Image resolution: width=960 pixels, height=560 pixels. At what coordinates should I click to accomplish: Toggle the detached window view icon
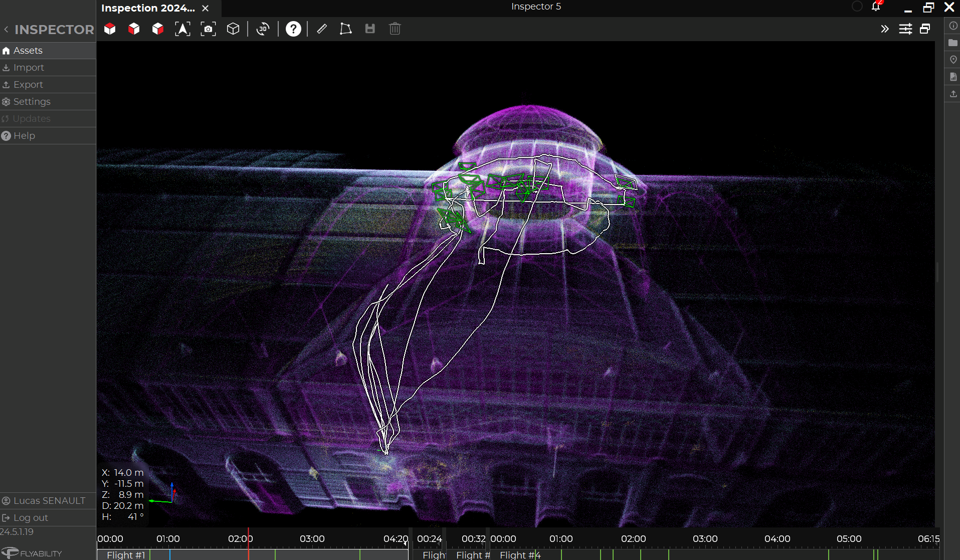point(925,29)
